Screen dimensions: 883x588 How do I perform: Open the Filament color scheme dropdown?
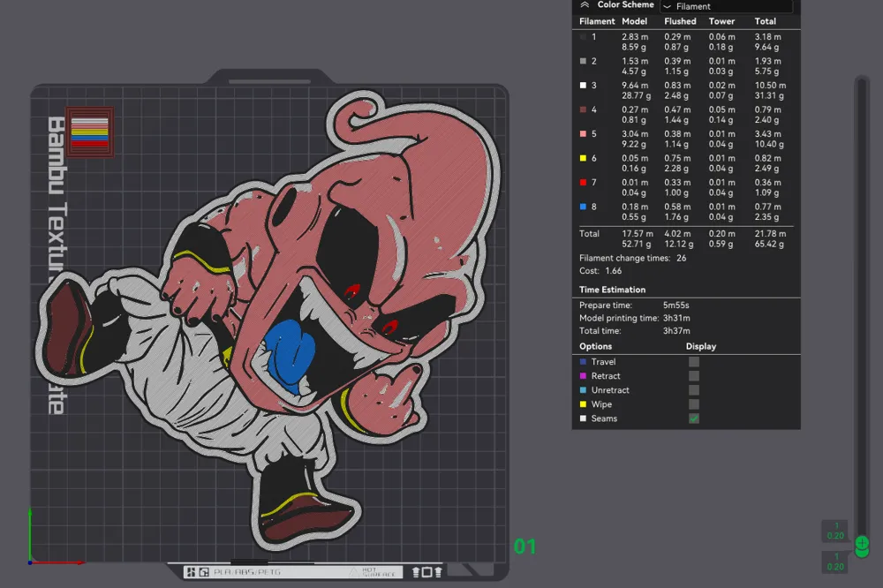[x=727, y=6]
